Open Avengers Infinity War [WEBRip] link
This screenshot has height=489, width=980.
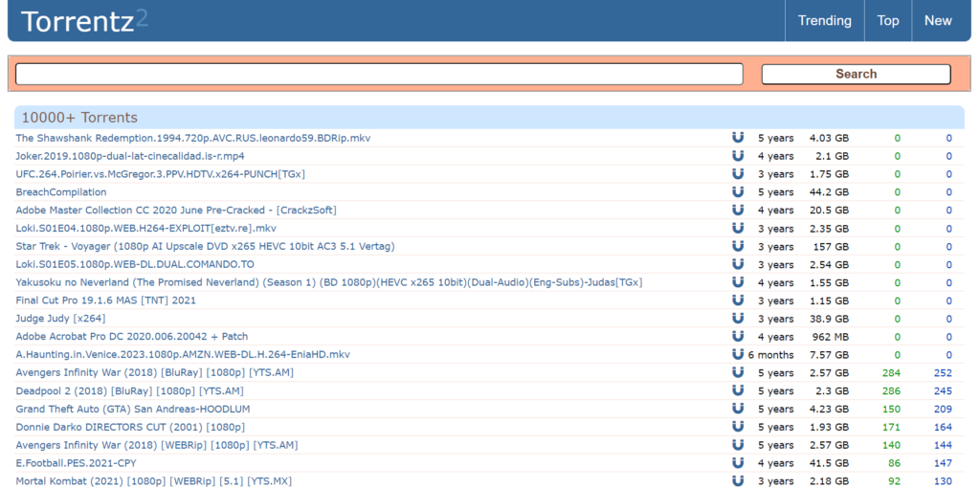157,445
